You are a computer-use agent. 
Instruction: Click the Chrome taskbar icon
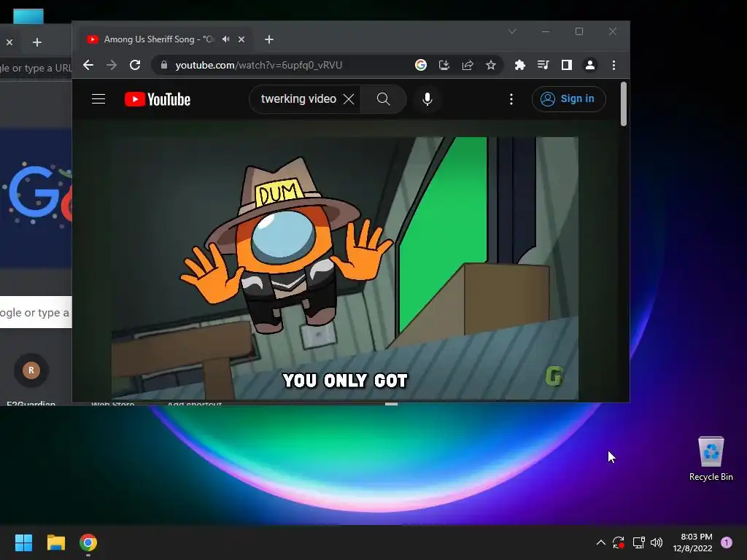click(88, 542)
